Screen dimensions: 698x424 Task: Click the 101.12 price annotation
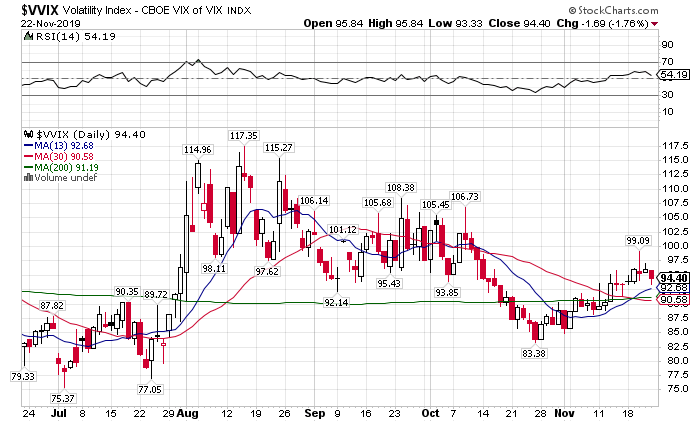[343, 230]
